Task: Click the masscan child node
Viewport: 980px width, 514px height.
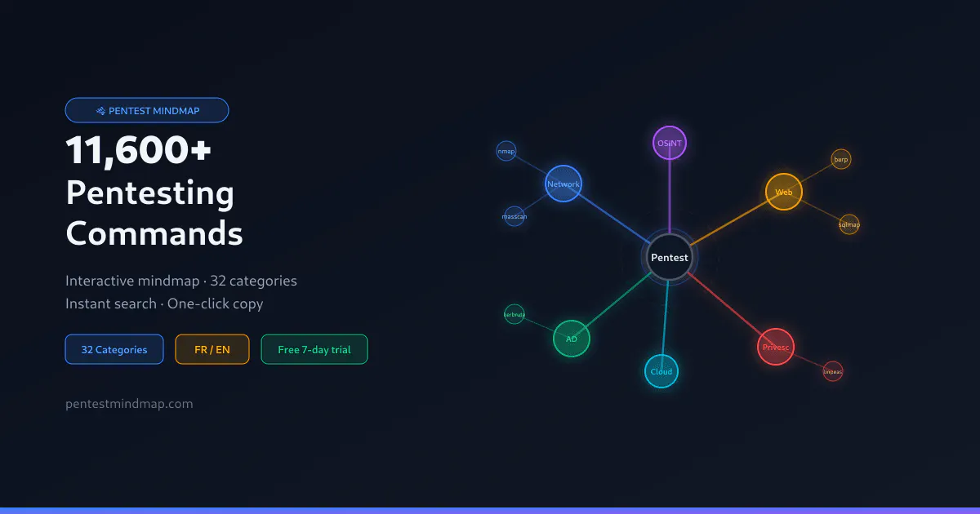Action: click(x=514, y=216)
